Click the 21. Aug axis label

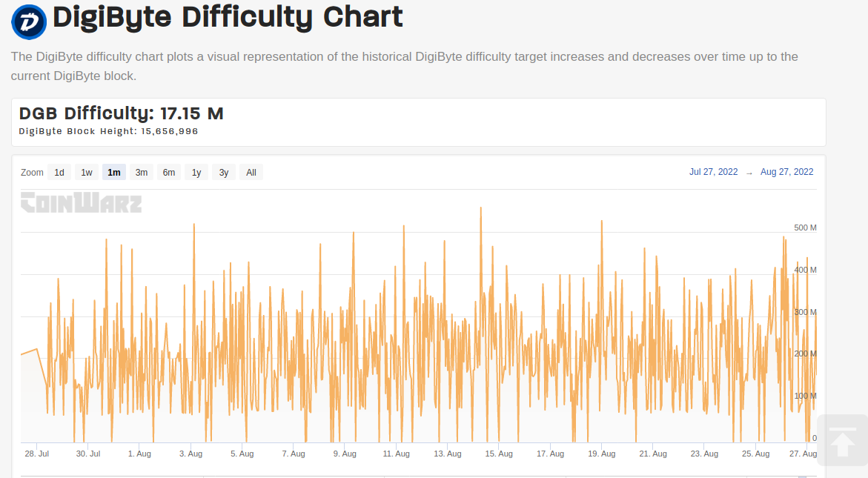[653, 454]
